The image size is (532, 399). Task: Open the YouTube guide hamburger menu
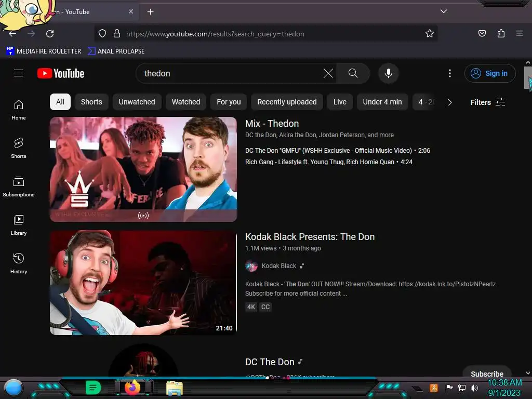[19, 73]
